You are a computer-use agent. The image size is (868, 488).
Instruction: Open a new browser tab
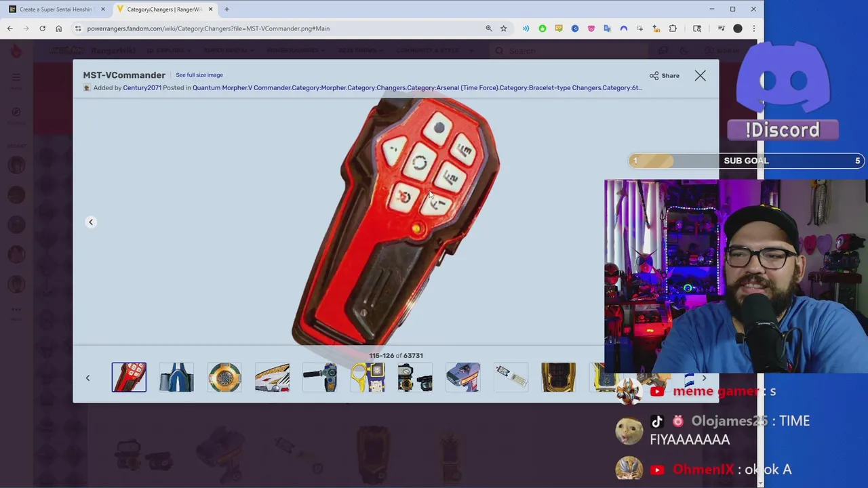pos(227,9)
